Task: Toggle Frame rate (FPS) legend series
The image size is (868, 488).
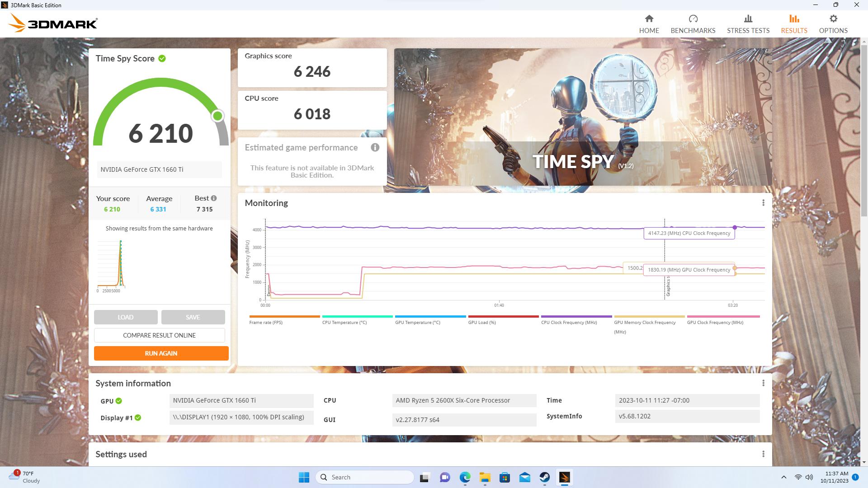Action: (x=284, y=320)
